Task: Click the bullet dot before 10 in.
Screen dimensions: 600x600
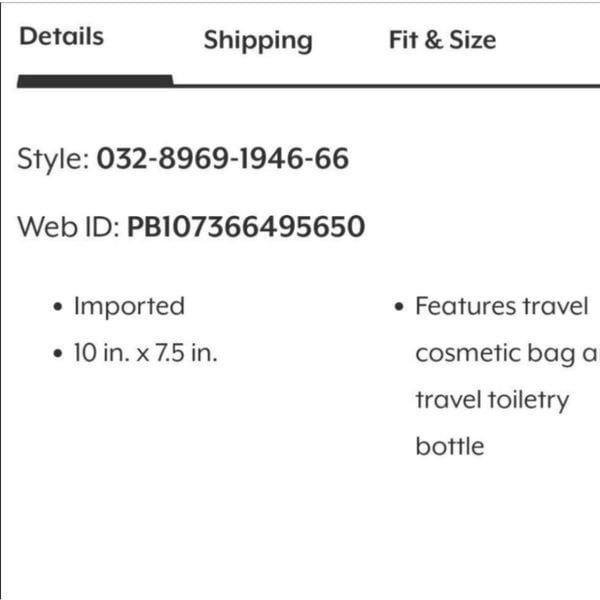Action: [x=58, y=353]
